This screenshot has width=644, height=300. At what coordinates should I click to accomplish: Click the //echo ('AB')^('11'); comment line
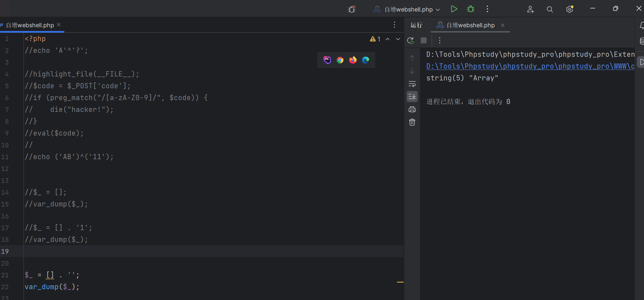click(x=69, y=157)
